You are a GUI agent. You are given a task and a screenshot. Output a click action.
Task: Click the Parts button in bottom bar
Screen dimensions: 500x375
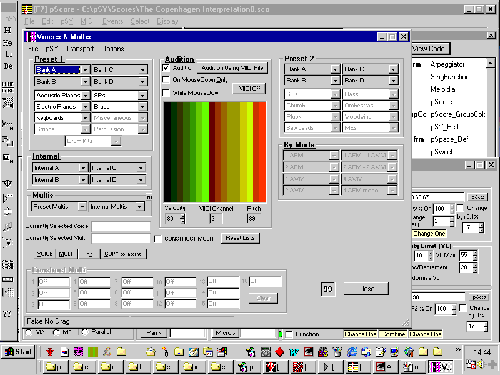(154, 333)
